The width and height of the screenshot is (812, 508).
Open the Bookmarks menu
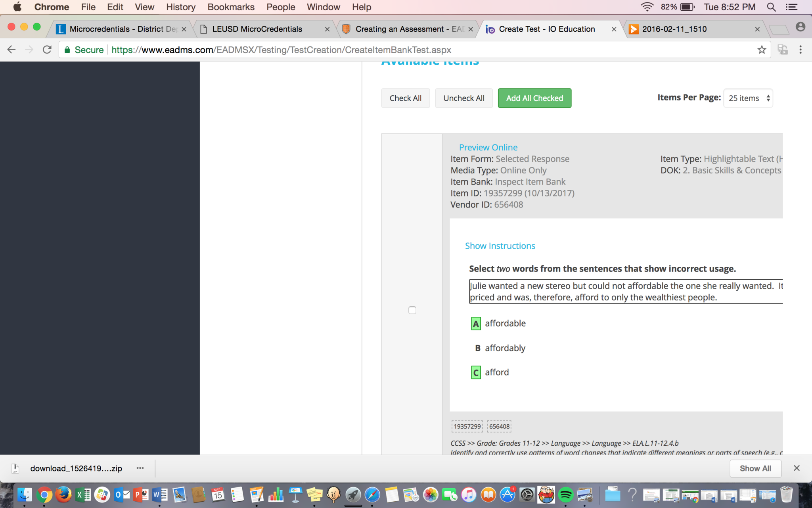tap(231, 7)
